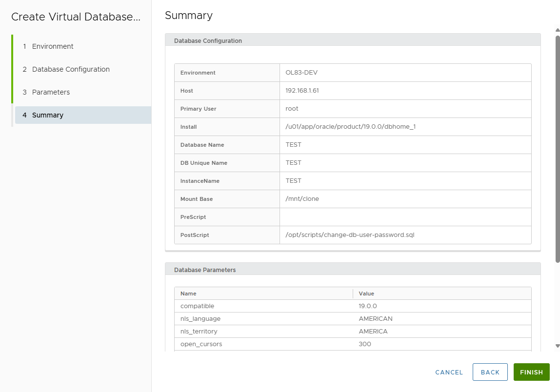Click the Value column header

click(366, 294)
